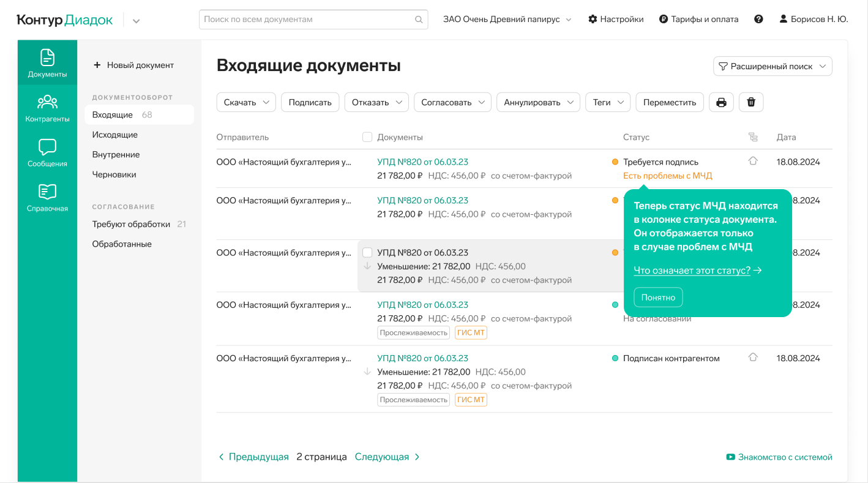Click the help question mark icon
Image resolution: width=868 pixels, height=483 pixels.
pos(758,19)
